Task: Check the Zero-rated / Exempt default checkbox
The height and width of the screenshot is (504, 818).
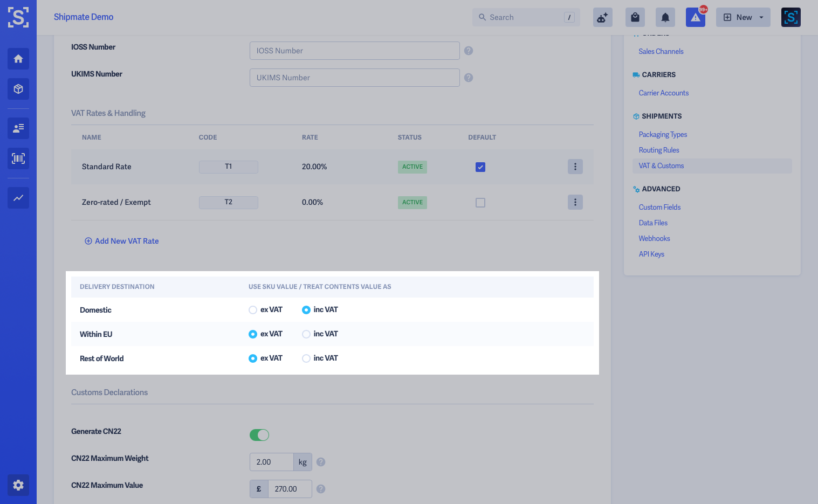Action: [480, 203]
